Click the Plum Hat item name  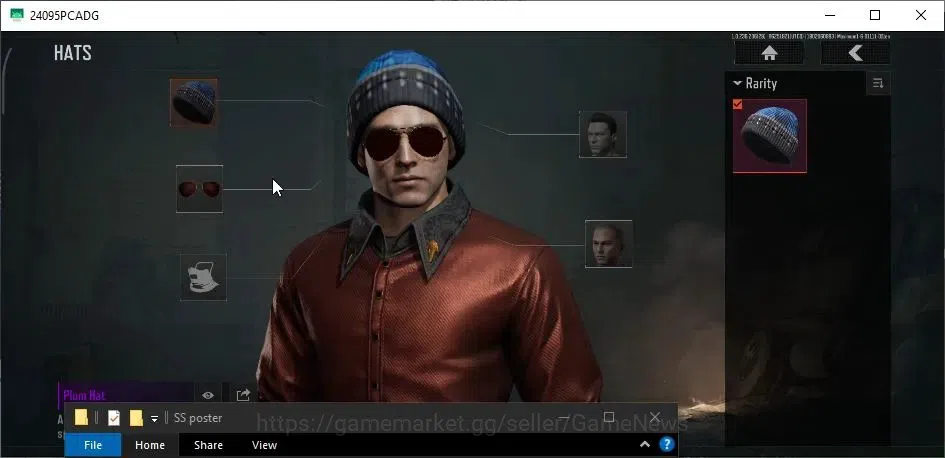pyautogui.click(x=84, y=395)
